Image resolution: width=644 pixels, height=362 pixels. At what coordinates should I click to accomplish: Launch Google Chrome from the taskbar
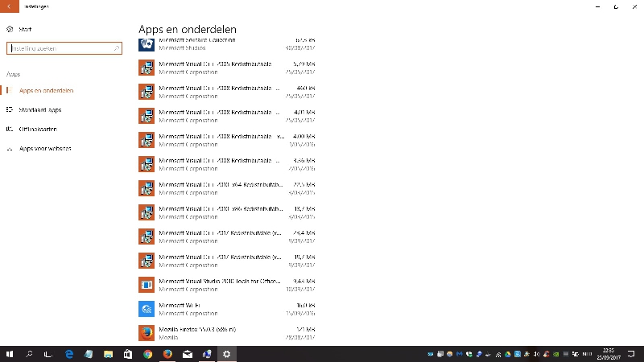(x=148, y=354)
